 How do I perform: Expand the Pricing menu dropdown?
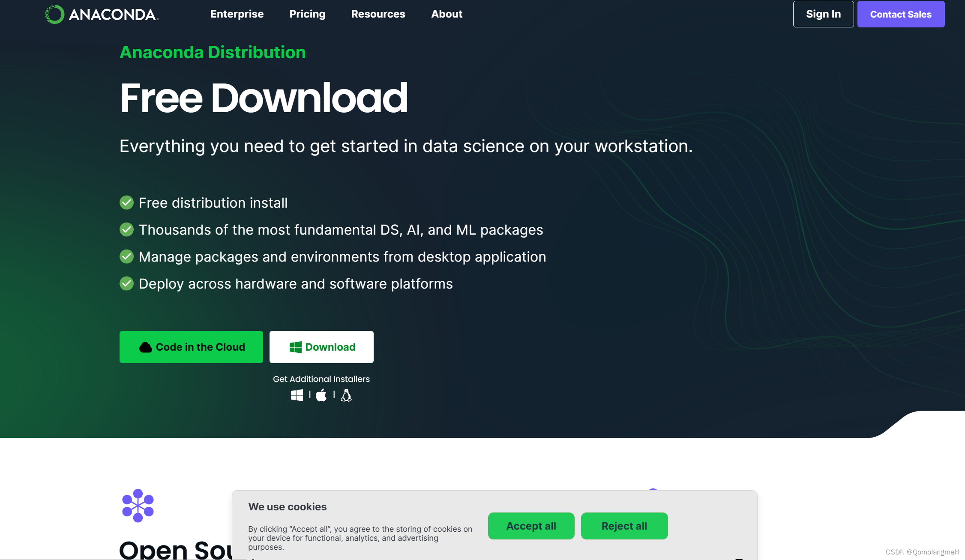point(307,13)
